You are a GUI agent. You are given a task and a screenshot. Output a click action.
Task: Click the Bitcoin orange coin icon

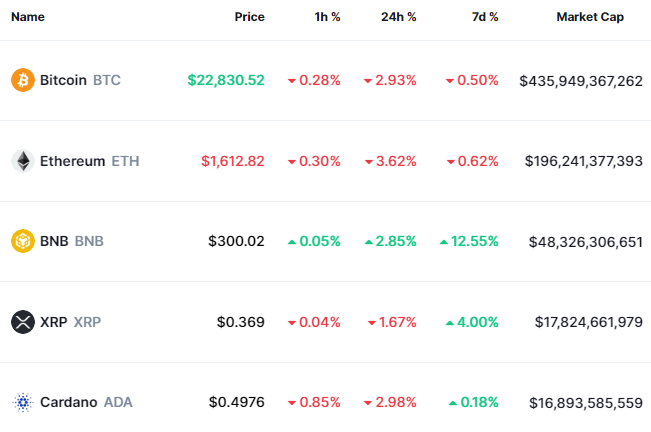pyautogui.click(x=22, y=80)
